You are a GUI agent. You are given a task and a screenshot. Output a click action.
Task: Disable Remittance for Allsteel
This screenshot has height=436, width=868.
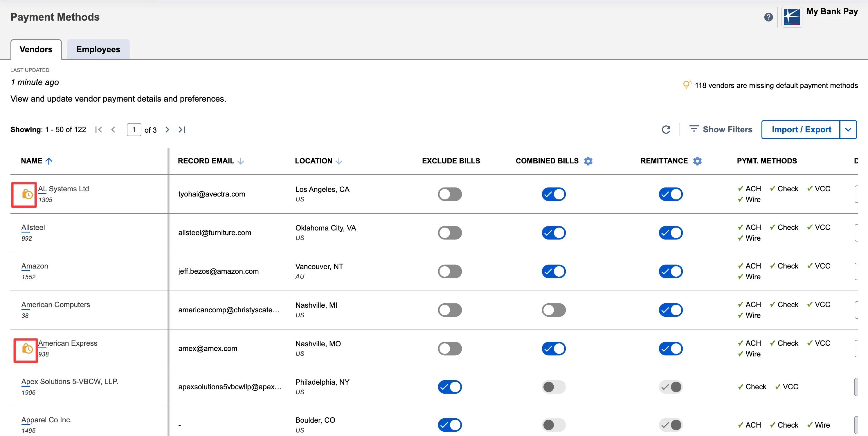(x=671, y=233)
